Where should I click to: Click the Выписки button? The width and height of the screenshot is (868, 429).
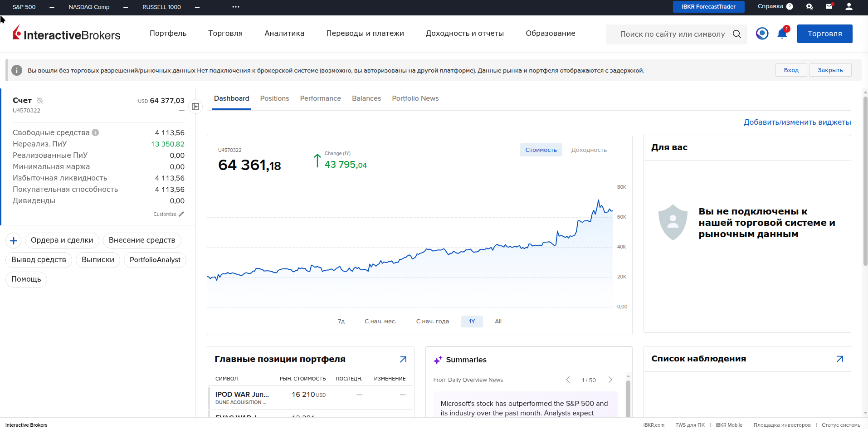(x=98, y=260)
